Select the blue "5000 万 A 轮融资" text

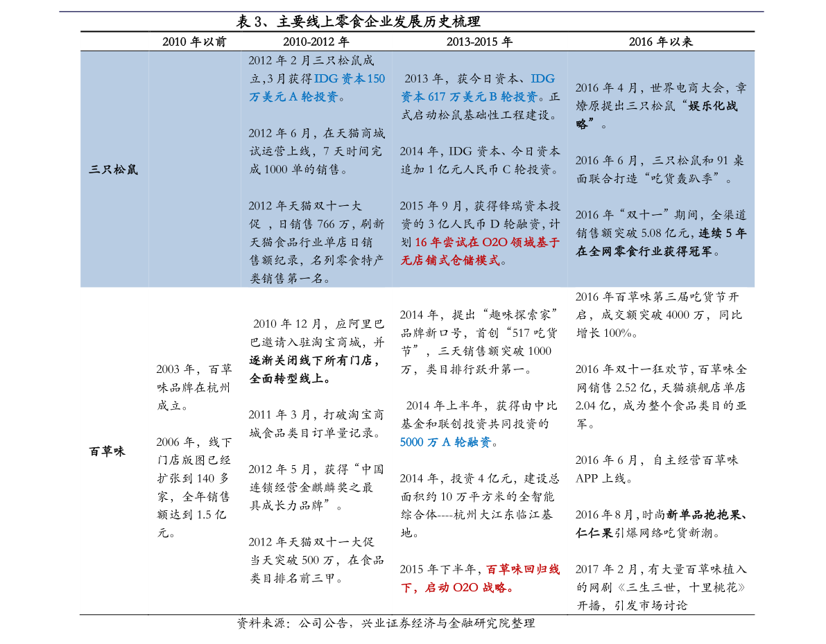coord(445,442)
